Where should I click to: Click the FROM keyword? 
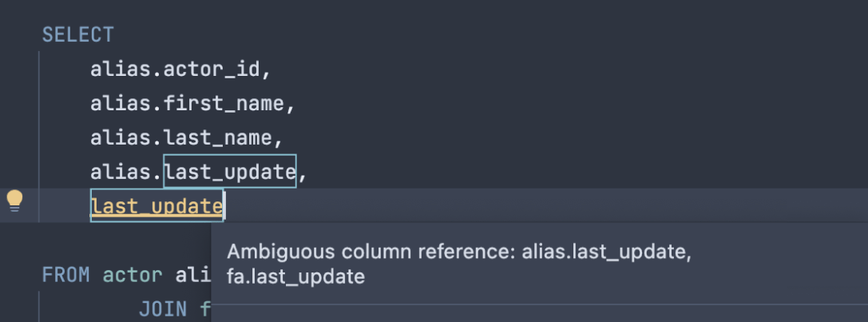(x=65, y=276)
